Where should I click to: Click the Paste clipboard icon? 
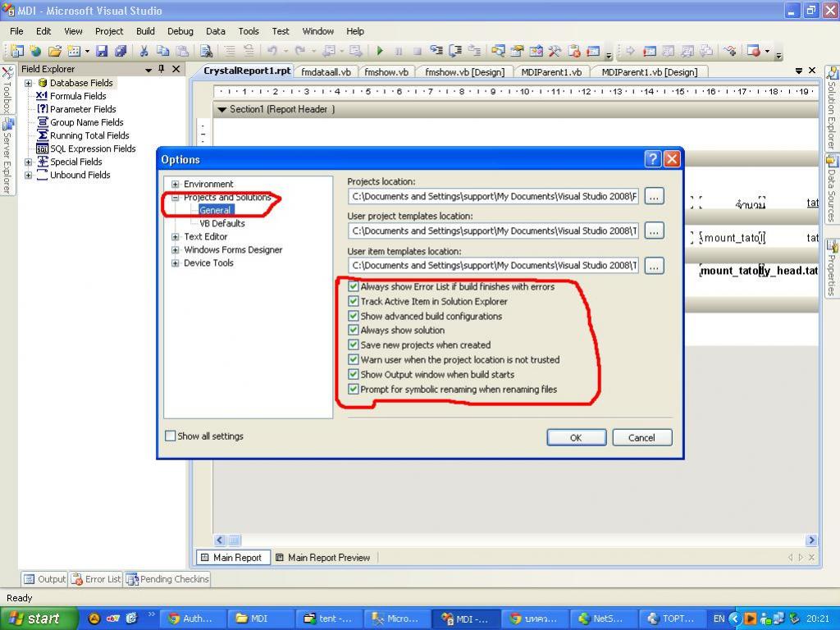click(182, 51)
